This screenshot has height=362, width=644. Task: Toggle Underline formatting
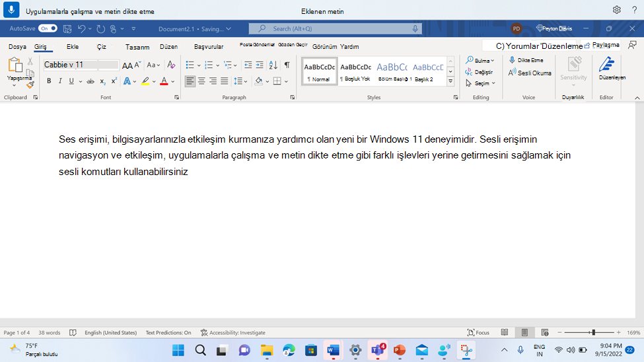pyautogui.click(x=71, y=81)
